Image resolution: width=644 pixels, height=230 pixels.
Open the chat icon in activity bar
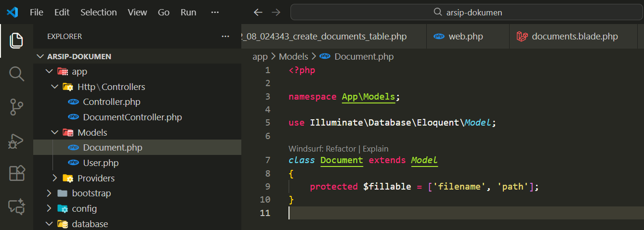(x=16, y=206)
